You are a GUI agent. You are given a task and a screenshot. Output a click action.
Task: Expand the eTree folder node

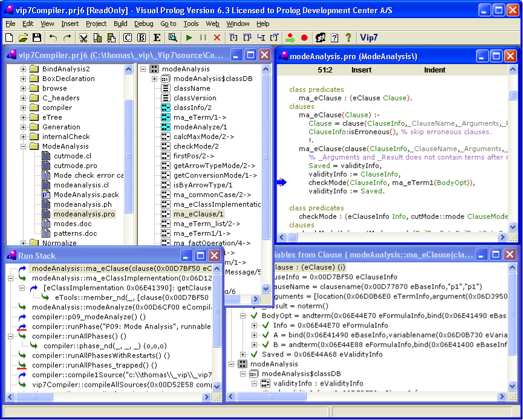point(23,118)
